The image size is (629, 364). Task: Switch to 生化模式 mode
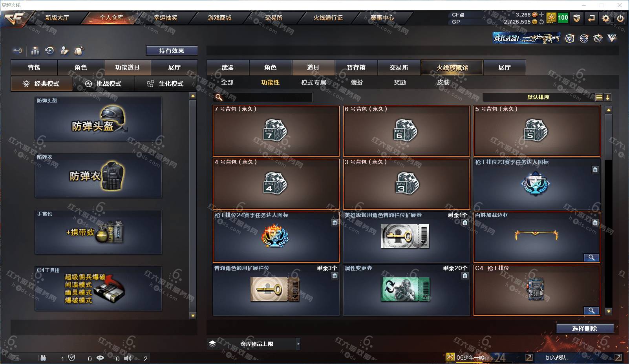click(x=166, y=84)
